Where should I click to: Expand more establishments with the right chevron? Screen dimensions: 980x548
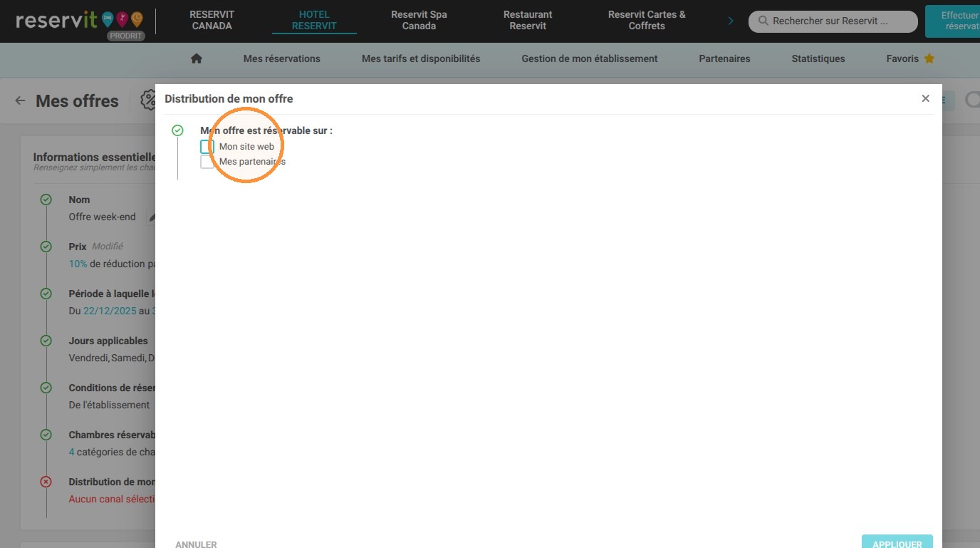click(731, 21)
